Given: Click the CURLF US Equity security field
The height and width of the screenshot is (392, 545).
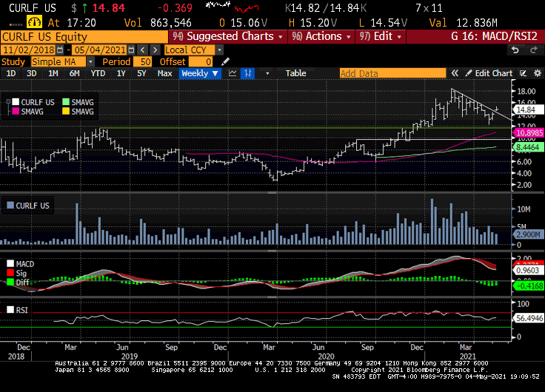Looking at the screenshot, I should point(84,36).
